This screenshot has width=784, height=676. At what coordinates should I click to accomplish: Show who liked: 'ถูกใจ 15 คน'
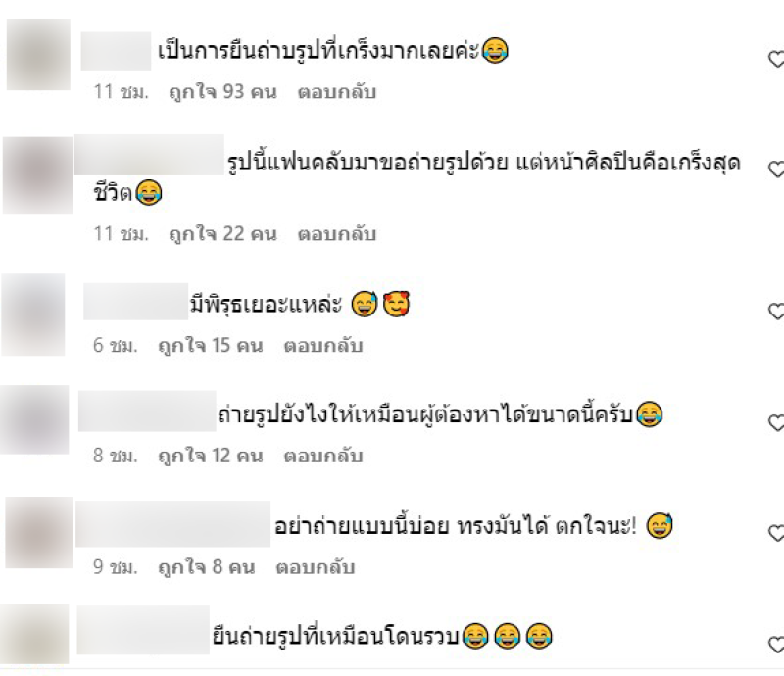point(211,346)
